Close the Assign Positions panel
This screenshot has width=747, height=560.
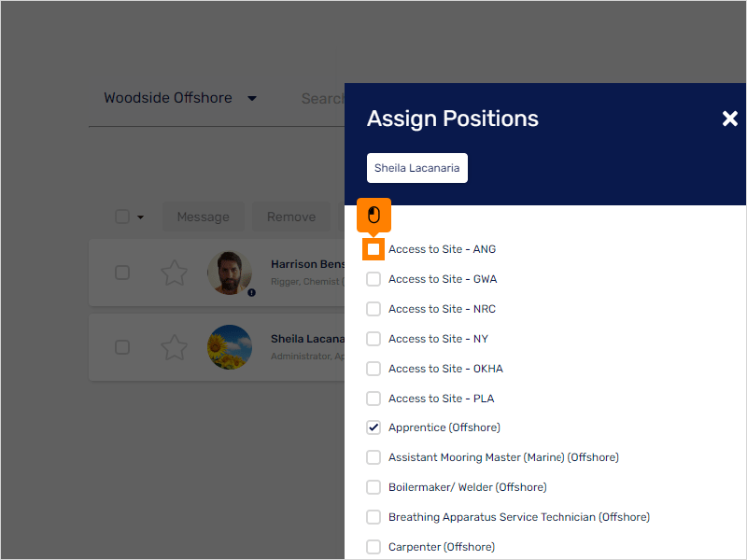(729, 119)
